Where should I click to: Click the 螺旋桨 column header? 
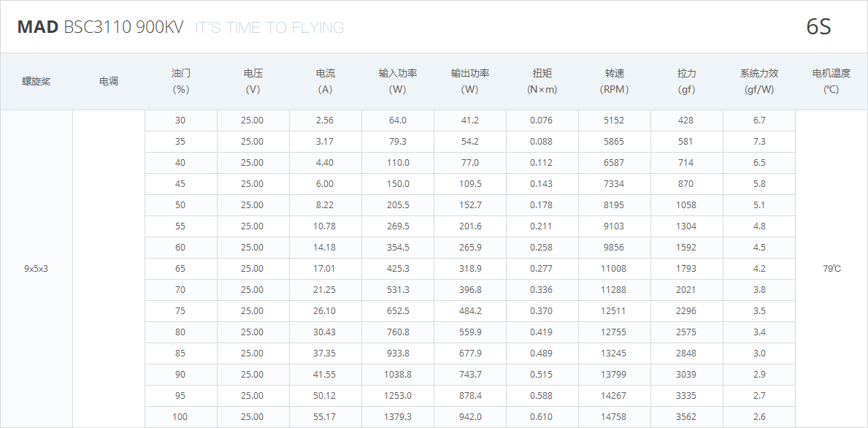[36, 81]
